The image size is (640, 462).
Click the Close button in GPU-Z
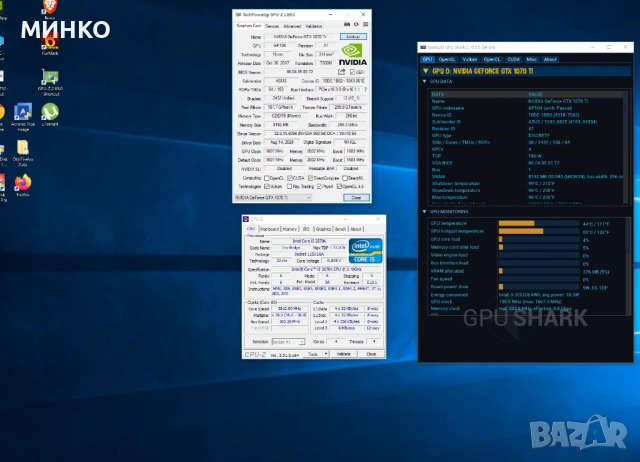[x=356, y=198]
